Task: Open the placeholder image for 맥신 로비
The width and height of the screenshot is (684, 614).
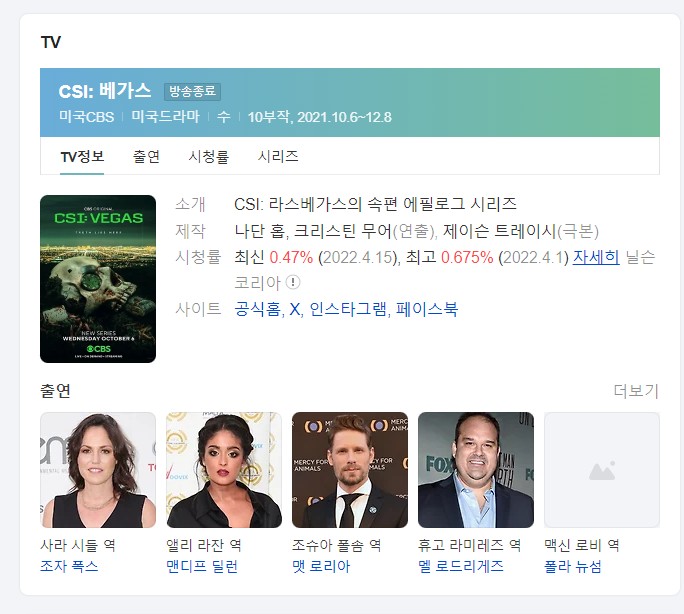Action: pos(602,470)
